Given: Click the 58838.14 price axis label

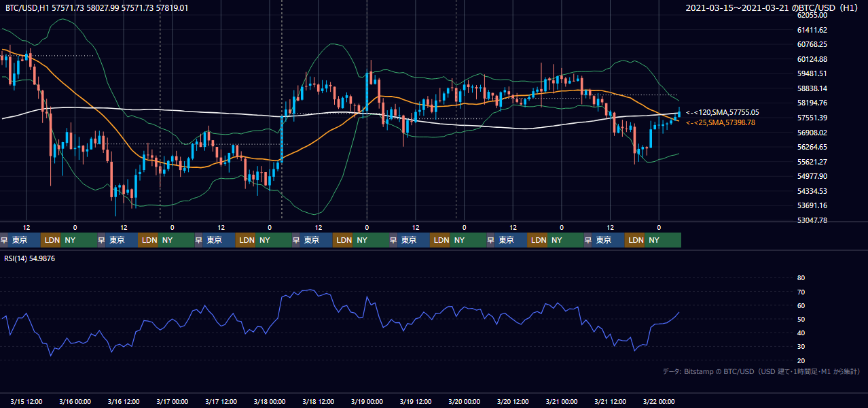Looking at the screenshot, I should click(812, 88).
